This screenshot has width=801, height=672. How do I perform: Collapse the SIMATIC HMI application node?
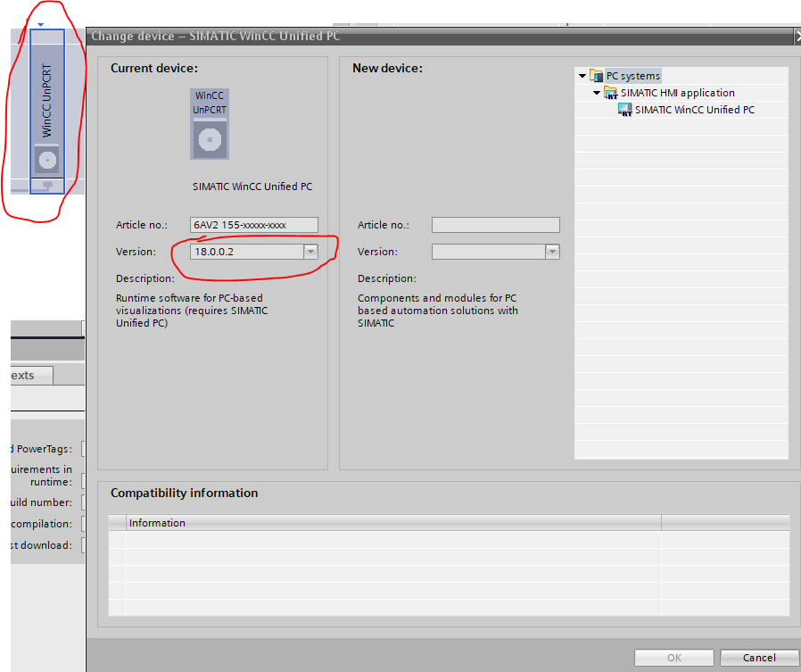tap(596, 93)
